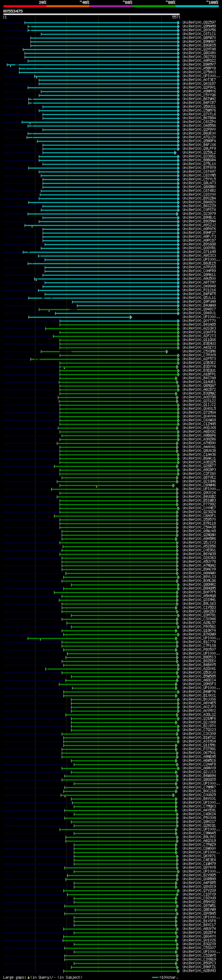
Task: Select hit label UniRef100_O43187
Action: coord(199,84)
